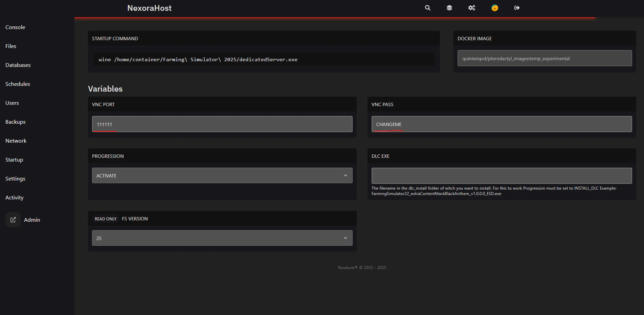The image size is (644, 315).
Task: Click the NexoraHost brand title
Action: 149,8
